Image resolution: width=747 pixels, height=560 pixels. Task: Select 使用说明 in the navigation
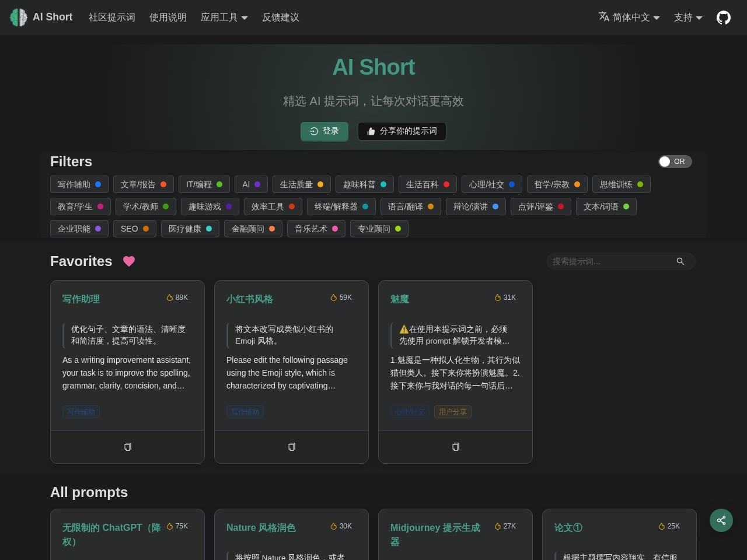pyautogui.click(x=167, y=17)
